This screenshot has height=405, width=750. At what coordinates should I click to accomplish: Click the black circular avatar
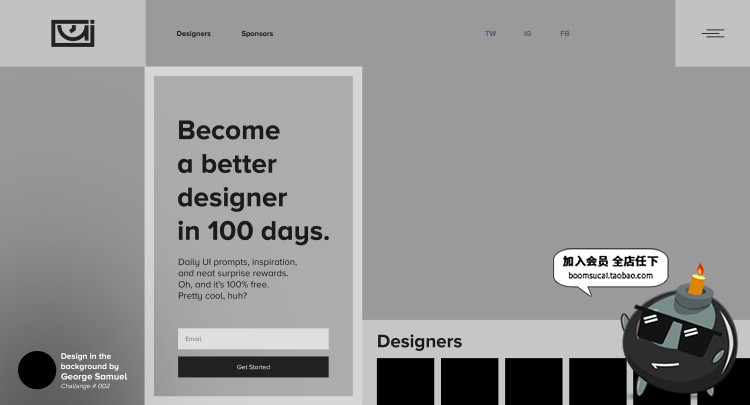pyautogui.click(x=37, y=370)
